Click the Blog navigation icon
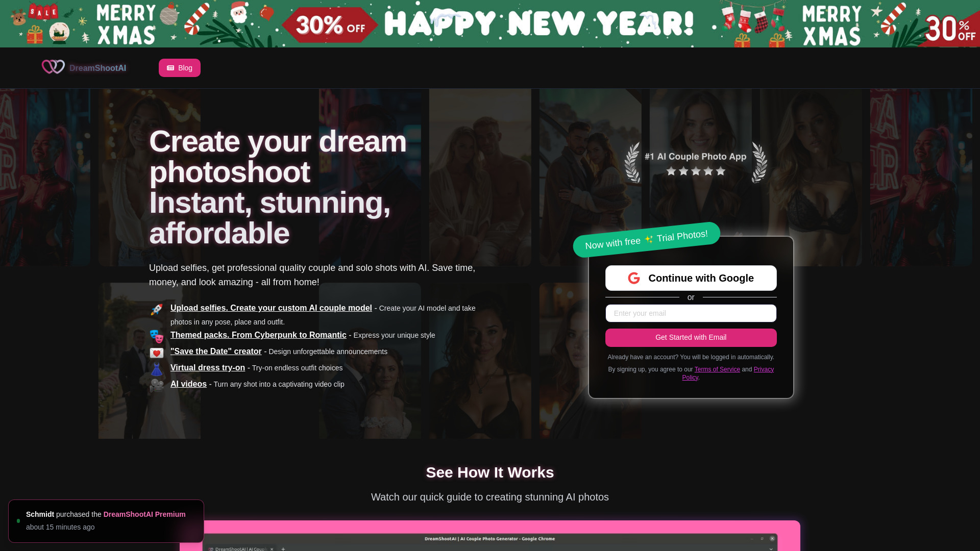The height and width of the screenshot is (551, 980). (170, 67)
